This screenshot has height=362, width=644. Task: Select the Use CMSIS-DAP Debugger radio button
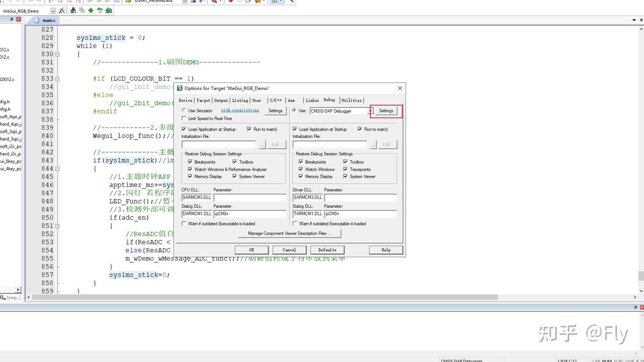pos(295,111)
